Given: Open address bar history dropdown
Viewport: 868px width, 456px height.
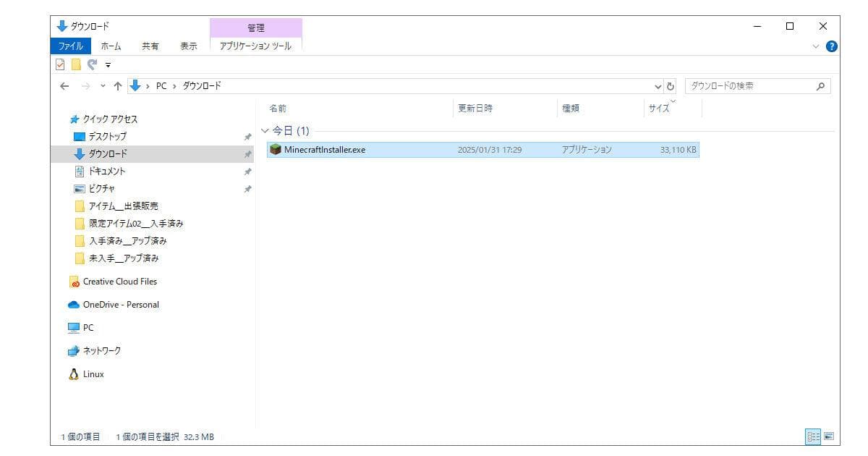Looking at the screenshot, I should click(658, 85).
